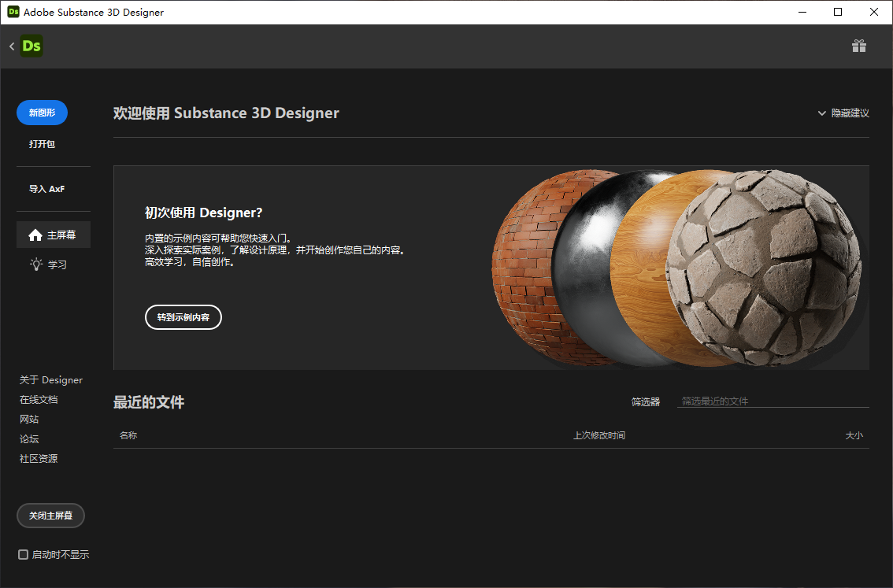Open the 关于 Designer link
Viewport: 893px width, 588px height.
click(x=51, y=379)
